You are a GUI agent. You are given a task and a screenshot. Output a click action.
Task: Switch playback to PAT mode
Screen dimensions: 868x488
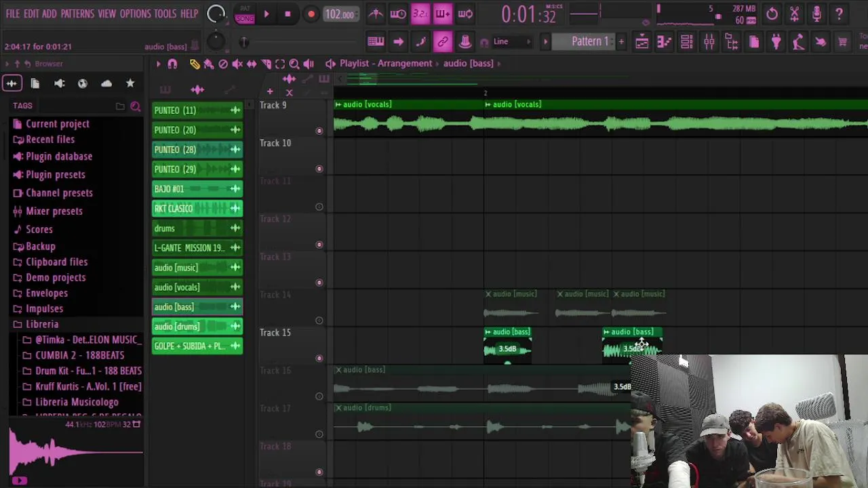coord(244,9)
